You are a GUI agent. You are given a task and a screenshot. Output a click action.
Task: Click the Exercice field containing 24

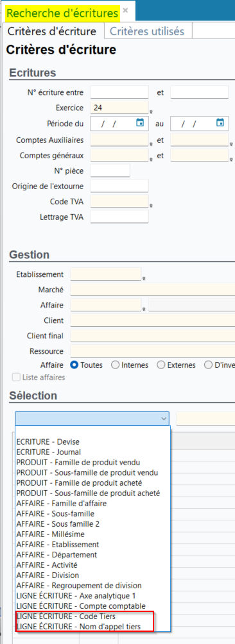click(119, 108)
